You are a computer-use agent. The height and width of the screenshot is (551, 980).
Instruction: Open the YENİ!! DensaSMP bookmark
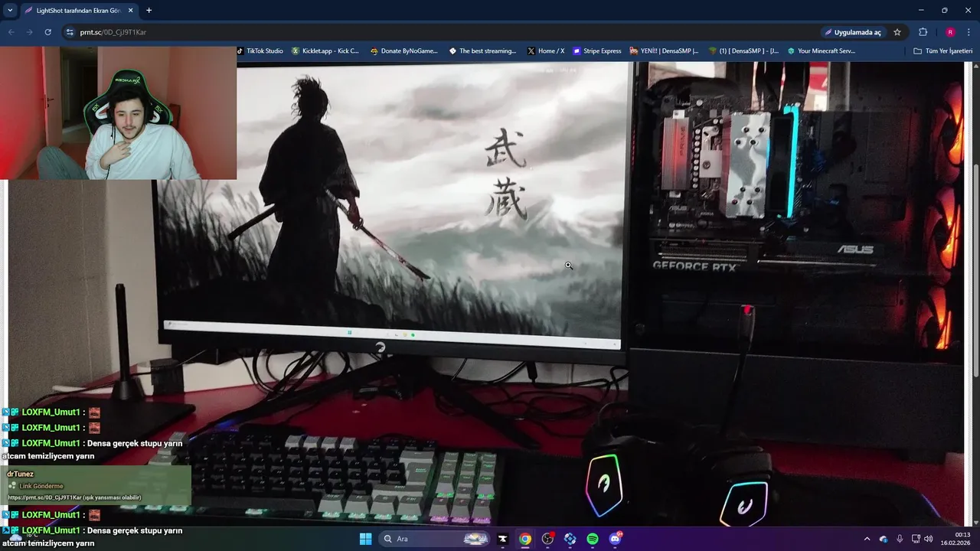point(665,51)
